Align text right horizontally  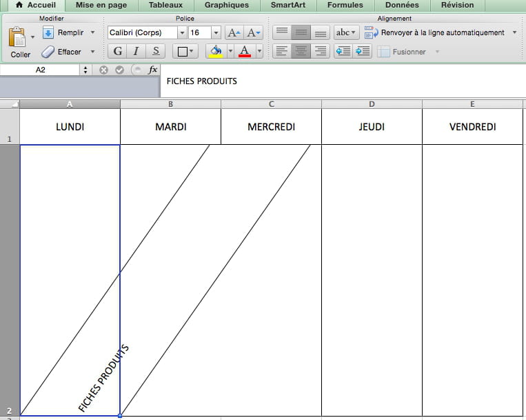(x=320, y=51)
